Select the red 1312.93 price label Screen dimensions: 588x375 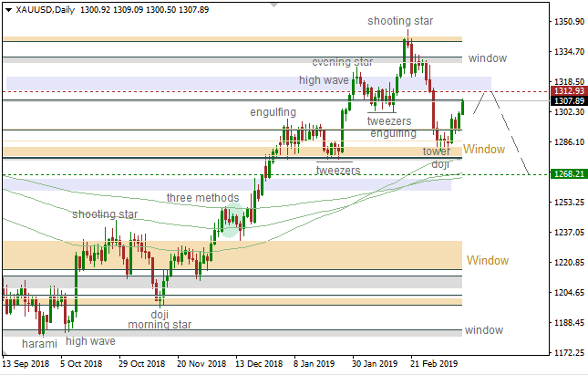(569, 91)
